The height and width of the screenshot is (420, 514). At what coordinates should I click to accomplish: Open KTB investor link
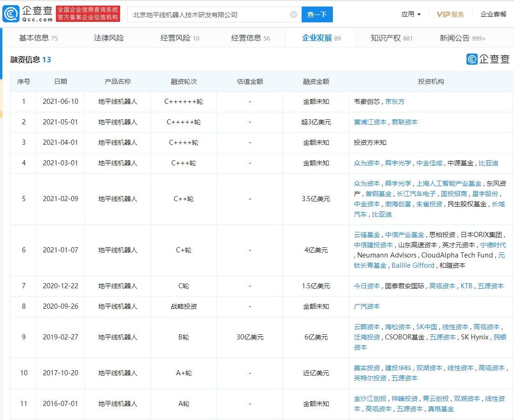pyautogui.click(x=466, y=286)
